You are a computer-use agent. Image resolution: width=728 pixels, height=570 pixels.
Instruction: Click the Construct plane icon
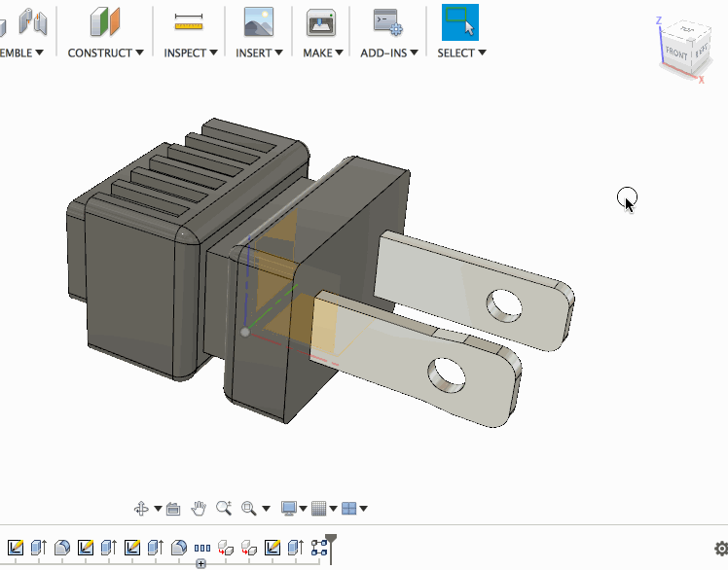pyautogui.click(x=105, y=21)
